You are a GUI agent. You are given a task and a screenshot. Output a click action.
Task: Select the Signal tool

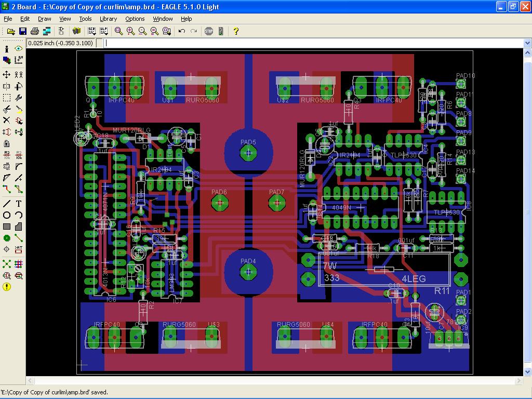[x=19, y=238]
